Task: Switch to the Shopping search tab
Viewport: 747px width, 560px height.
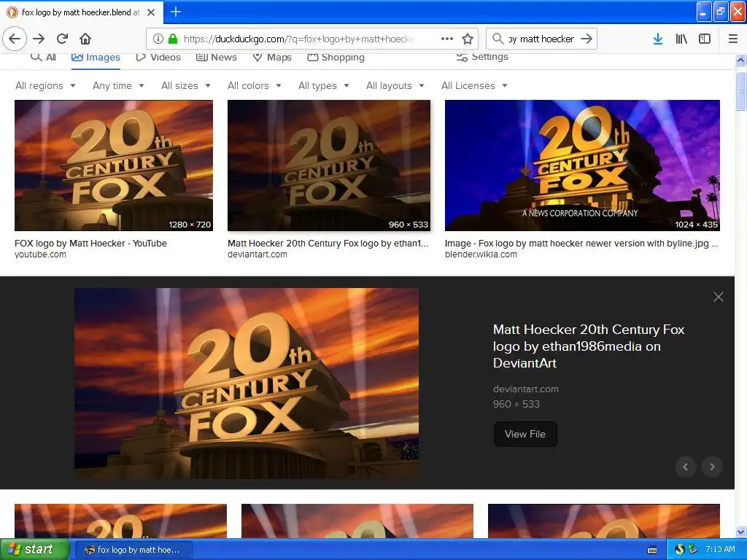Action: (x=336, y=57)
